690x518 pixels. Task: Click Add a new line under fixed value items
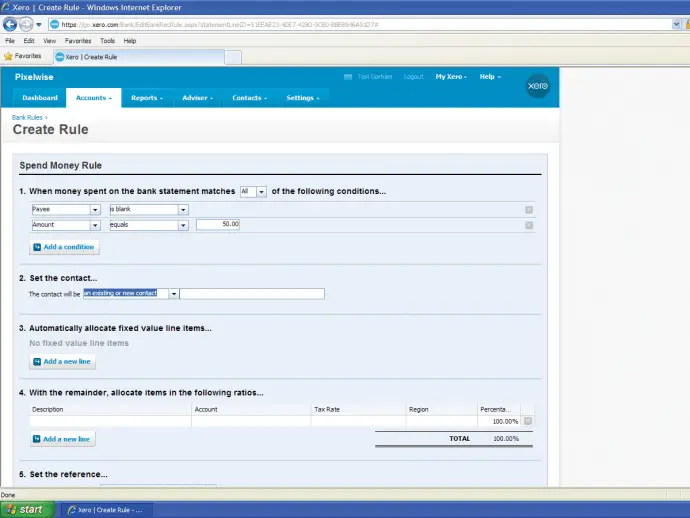point(62,361)
